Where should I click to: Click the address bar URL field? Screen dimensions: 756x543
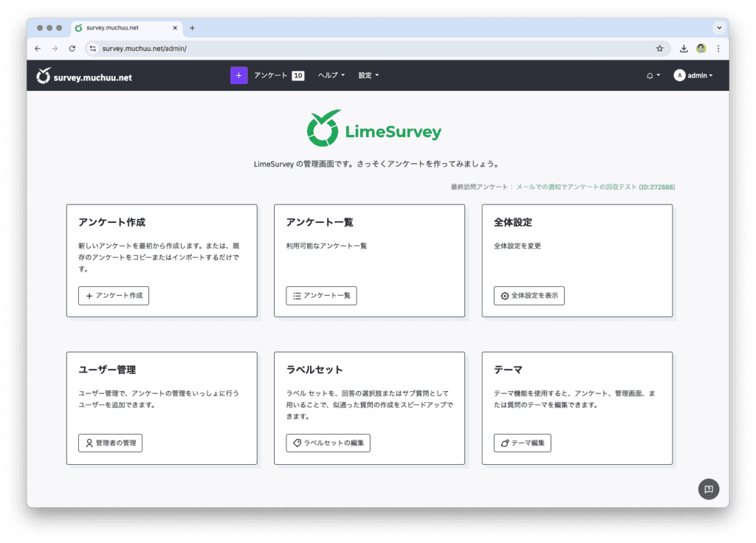tap(369, 49)
